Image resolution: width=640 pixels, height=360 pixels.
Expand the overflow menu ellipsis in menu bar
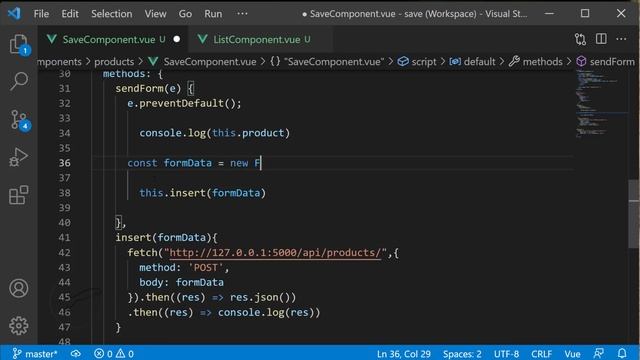tap(242, 14)
